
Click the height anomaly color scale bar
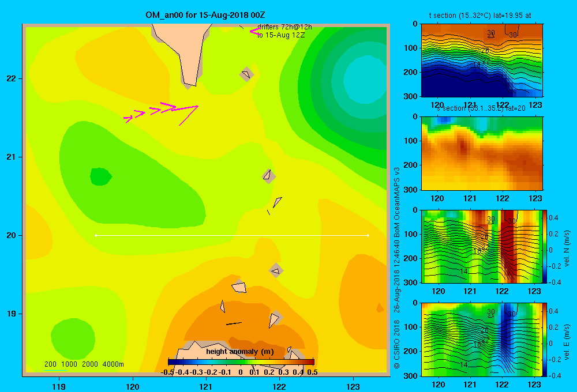241,362
